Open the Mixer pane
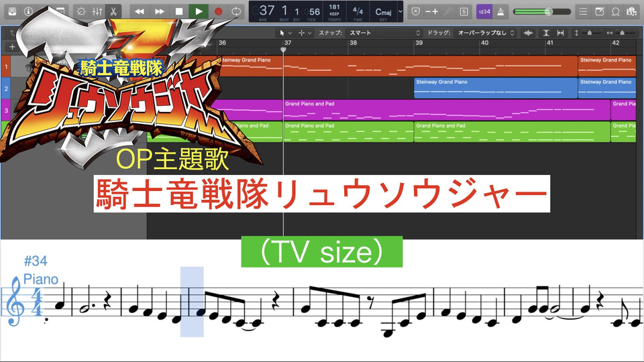The image size is (644, 362). click(97, 11)
